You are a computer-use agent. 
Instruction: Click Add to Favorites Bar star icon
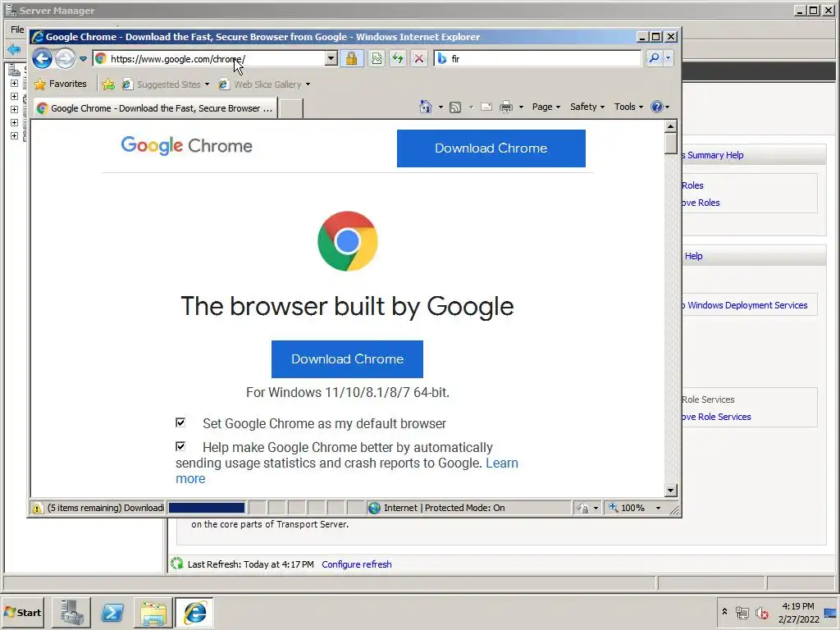point(108,84)
